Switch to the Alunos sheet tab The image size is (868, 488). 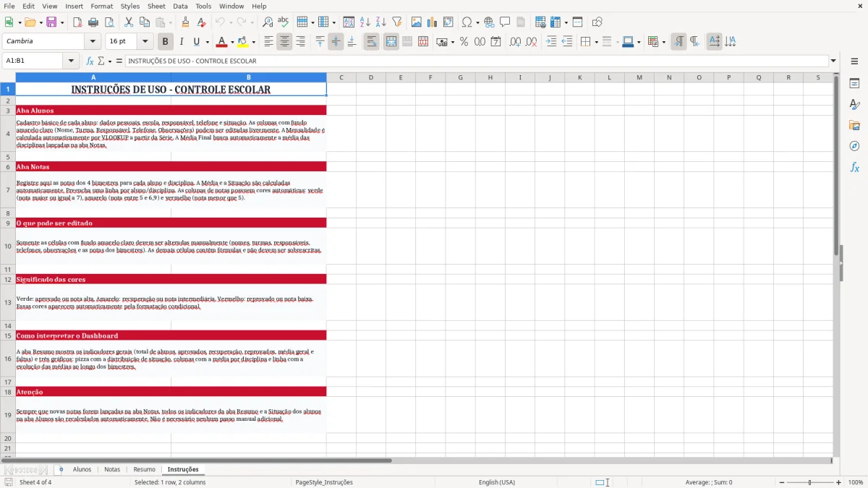coord(82,470)
